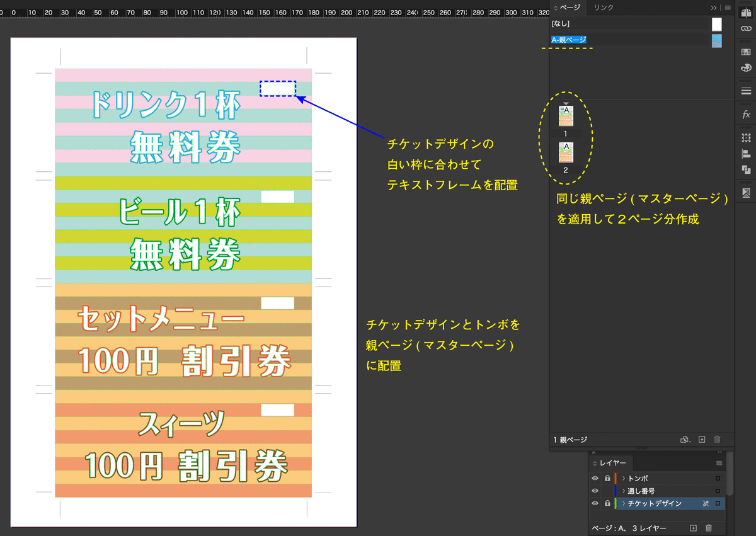Open the Color palette panel icon
This screenshot has width=756, height=536.
746,67
